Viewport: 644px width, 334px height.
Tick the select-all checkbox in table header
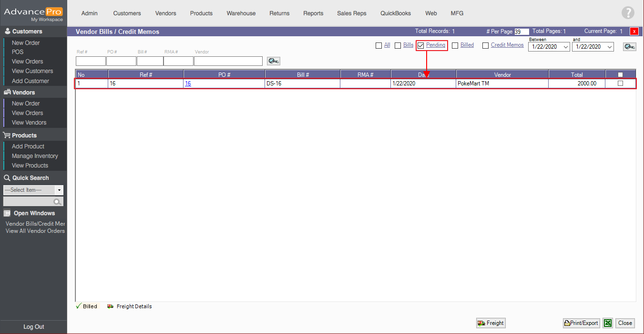620,75
